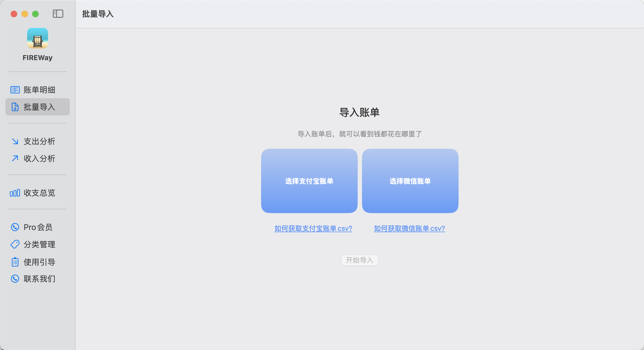Open 如何获取支付宝账单 csv link
The width and height of the screenshot is (644, 350).
(x=313, y=228)
